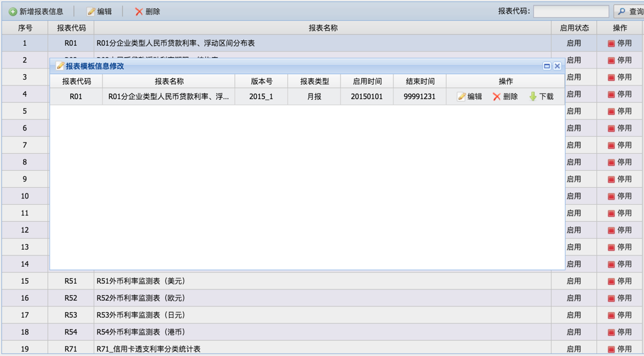Click 删除 in the R01 template row

[505, 97]
